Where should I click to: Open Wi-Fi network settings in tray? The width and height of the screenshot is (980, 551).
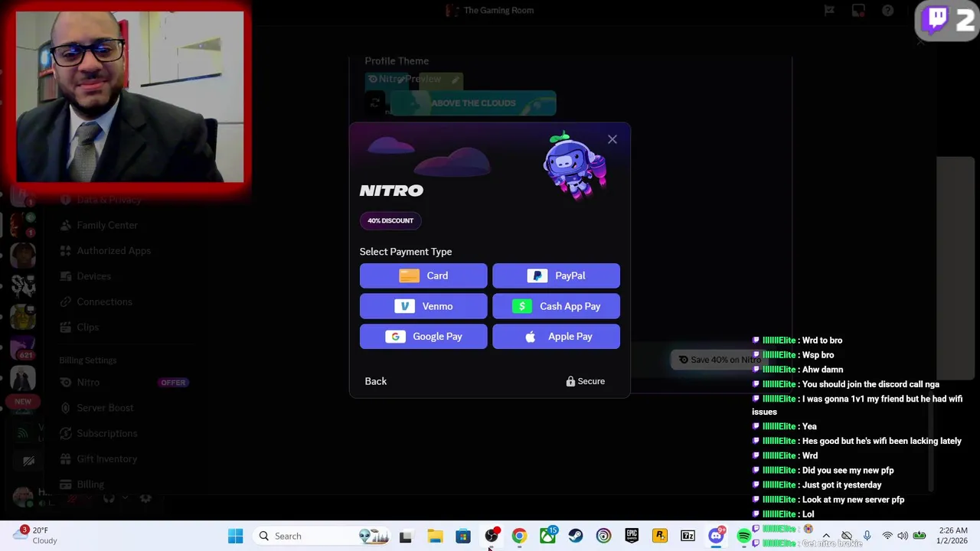pos(887,536)
